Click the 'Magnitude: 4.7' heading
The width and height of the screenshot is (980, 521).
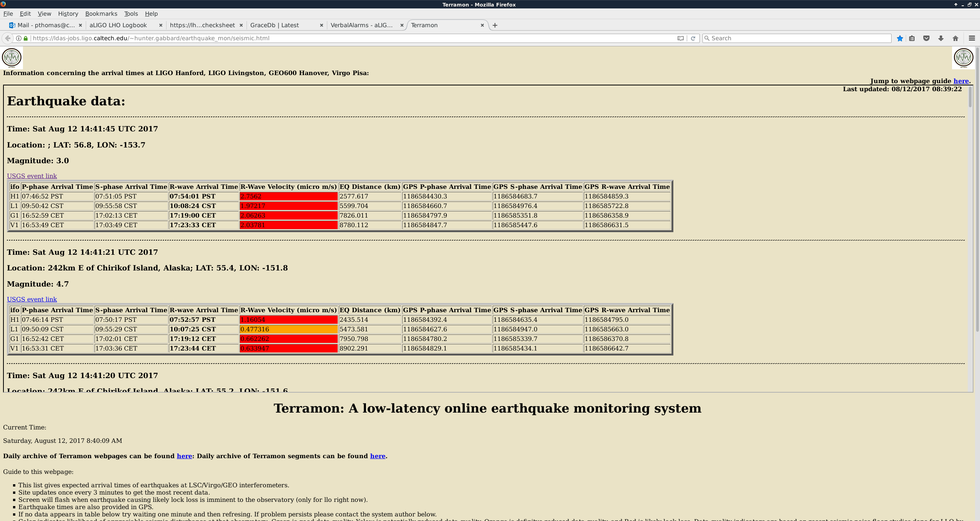(x=38, y=284)
